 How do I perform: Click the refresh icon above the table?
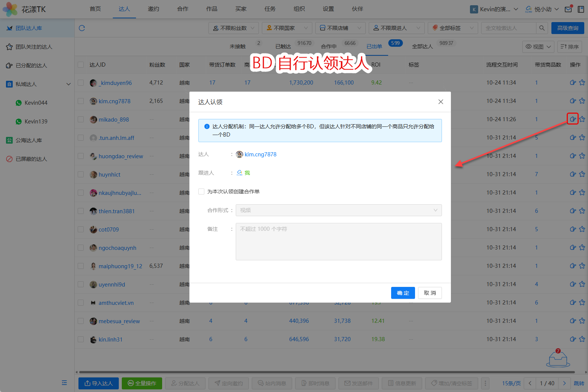point(82,28)
